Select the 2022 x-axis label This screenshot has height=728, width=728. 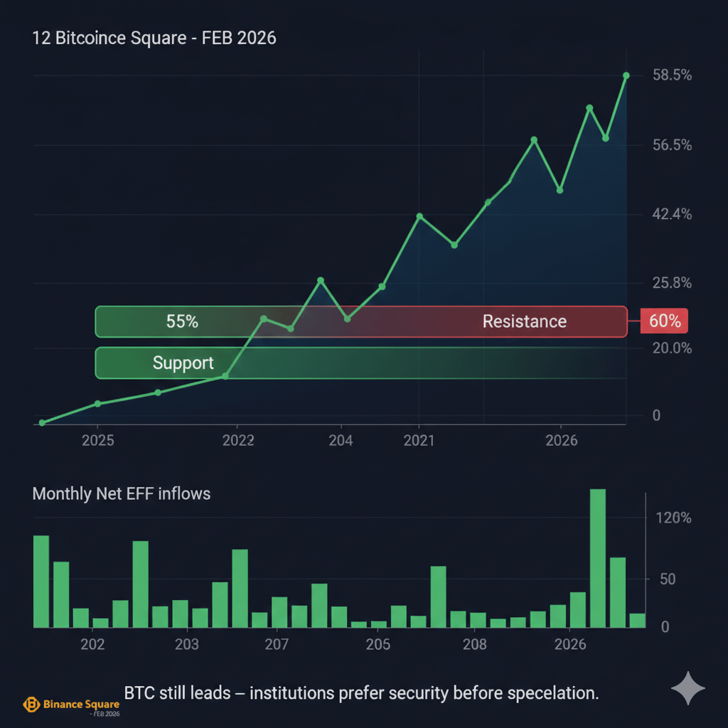click(x=238, y=441)
